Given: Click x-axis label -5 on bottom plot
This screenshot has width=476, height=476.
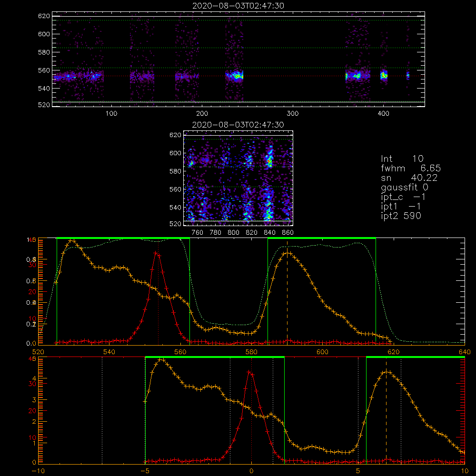Looking at the screenshot, I should coord(145,471).
